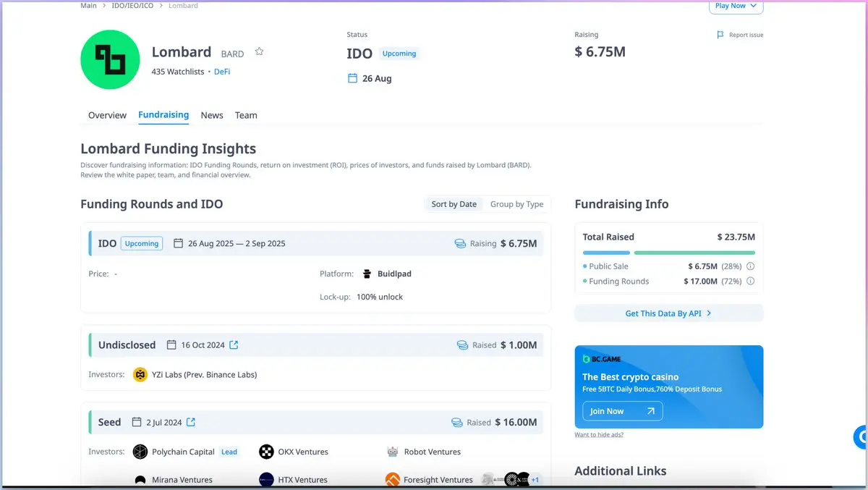The image size is (868, 490).
Task: Click coins icon beside Raising $ 6.75M
Action: point(460,243)
